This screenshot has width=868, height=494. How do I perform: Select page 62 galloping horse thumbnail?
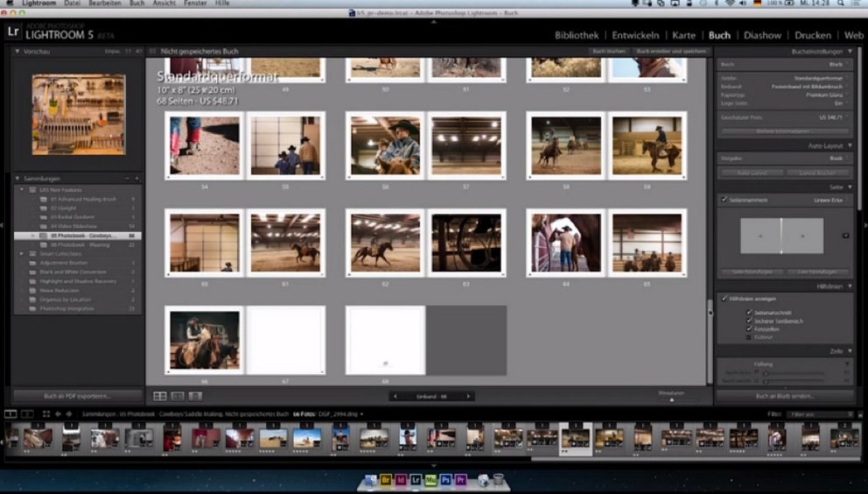[385, 243]
